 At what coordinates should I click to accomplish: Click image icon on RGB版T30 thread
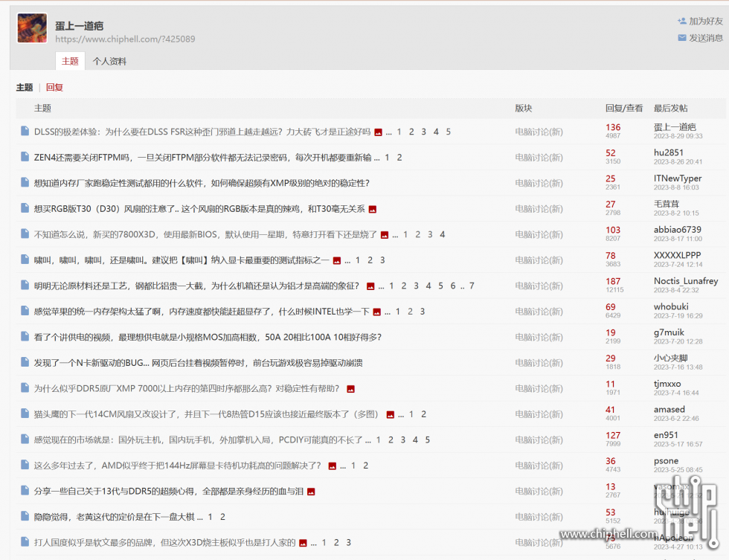pyautogui.click(x=373, y=210)
